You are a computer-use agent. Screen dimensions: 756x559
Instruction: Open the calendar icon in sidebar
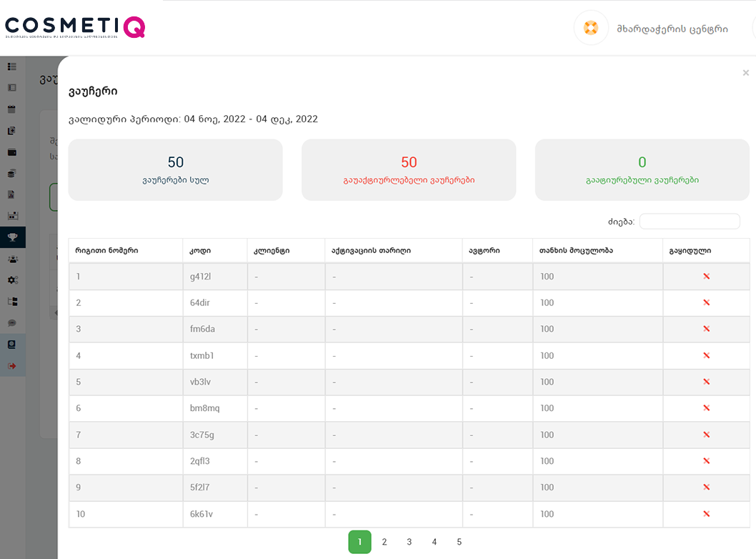coord(11,109)
